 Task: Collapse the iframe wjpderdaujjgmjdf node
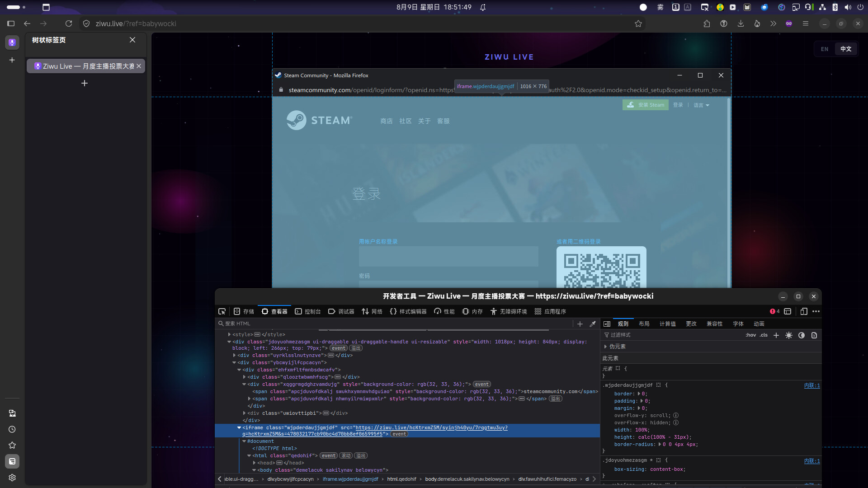pyautogui.click(x=239, y=427)
